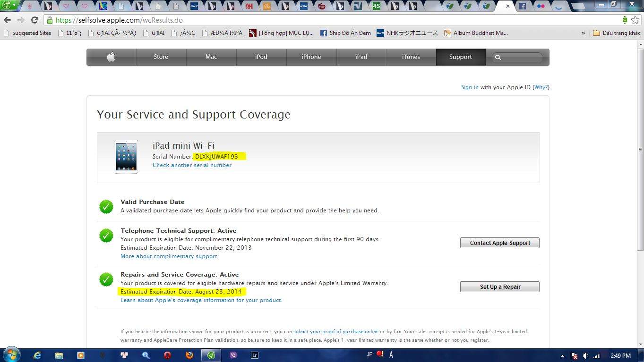Click the volume speaker tray icon

pyautogui.click(x=585, y=356)
